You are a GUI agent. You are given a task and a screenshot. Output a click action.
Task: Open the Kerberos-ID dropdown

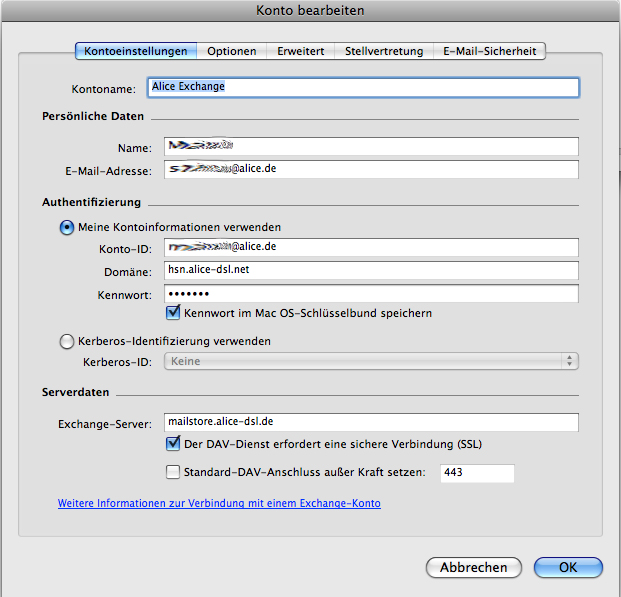pyautogui.click(x=371, y=362)
